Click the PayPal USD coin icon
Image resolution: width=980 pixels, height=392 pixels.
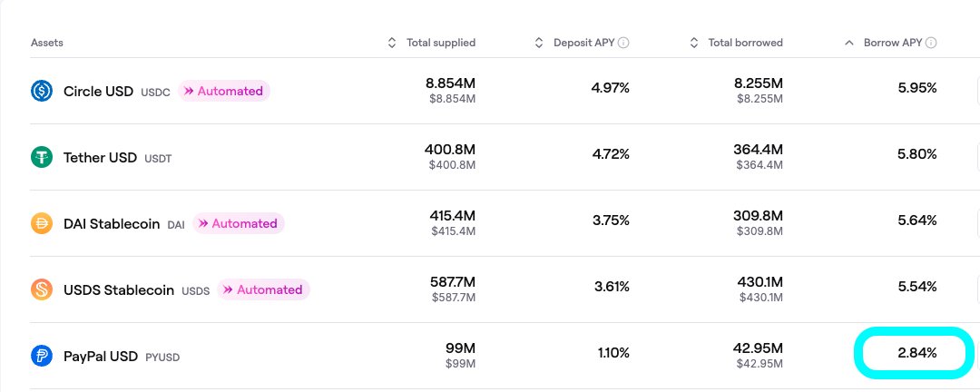42,357
